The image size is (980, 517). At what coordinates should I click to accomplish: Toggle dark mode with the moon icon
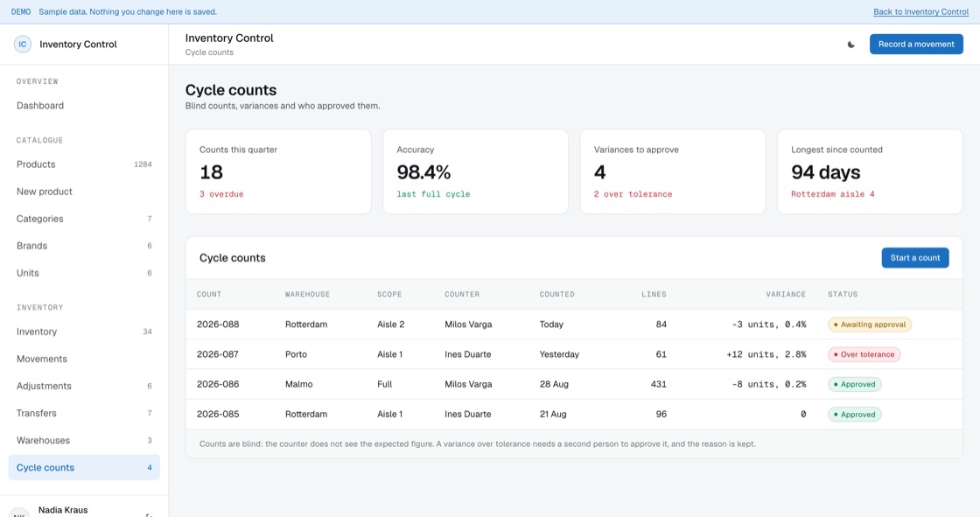click(850, 45)
